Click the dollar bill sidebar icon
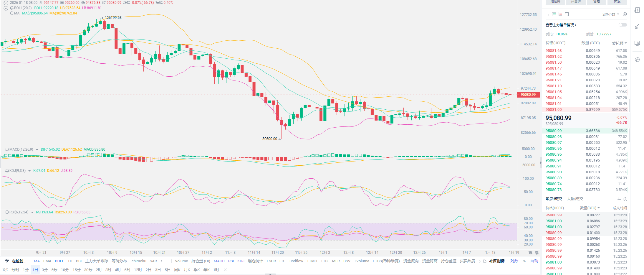644x275 pixels. tap(637, 10)
